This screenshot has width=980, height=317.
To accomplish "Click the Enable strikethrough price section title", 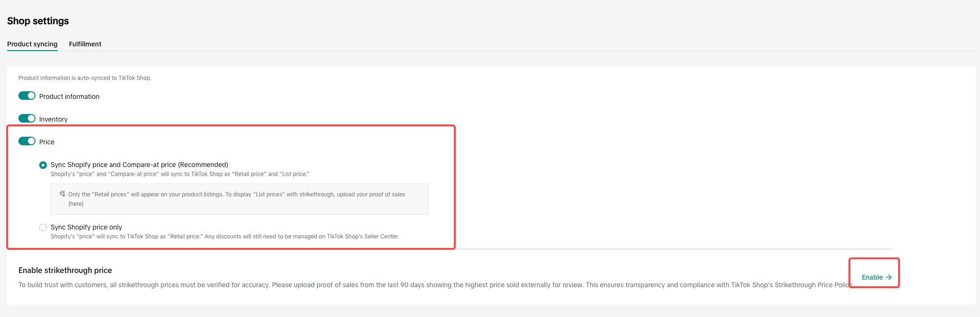I will pos(65,270).
